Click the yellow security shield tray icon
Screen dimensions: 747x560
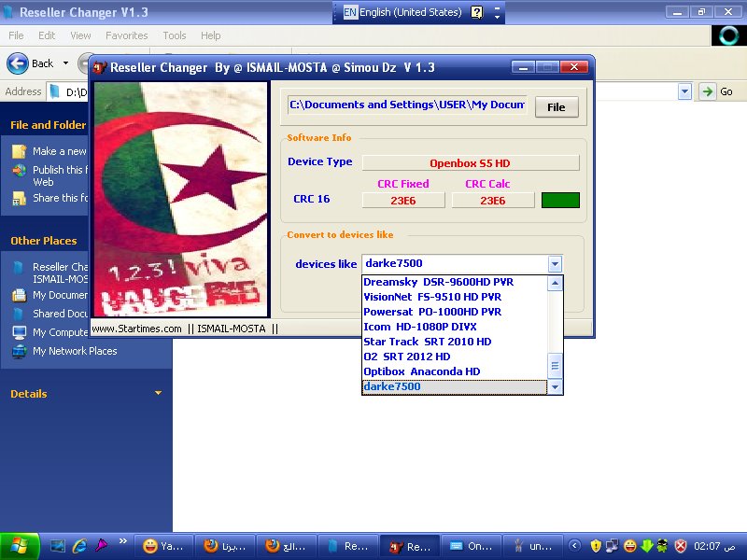pos(596,546)
